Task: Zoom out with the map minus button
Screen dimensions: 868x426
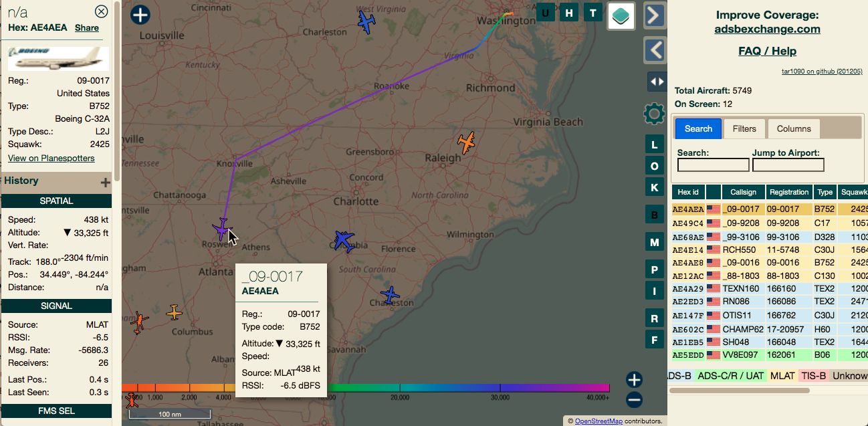Action: [634, 400]
